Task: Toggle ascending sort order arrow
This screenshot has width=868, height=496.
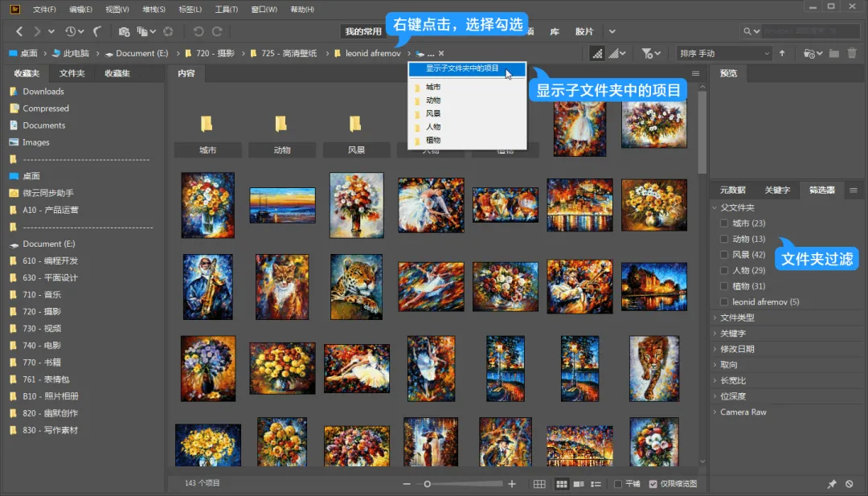Action: pos(782,54)
